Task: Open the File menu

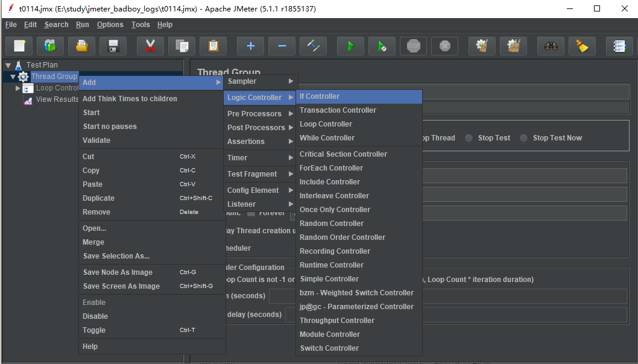Action: coord(11,25)
